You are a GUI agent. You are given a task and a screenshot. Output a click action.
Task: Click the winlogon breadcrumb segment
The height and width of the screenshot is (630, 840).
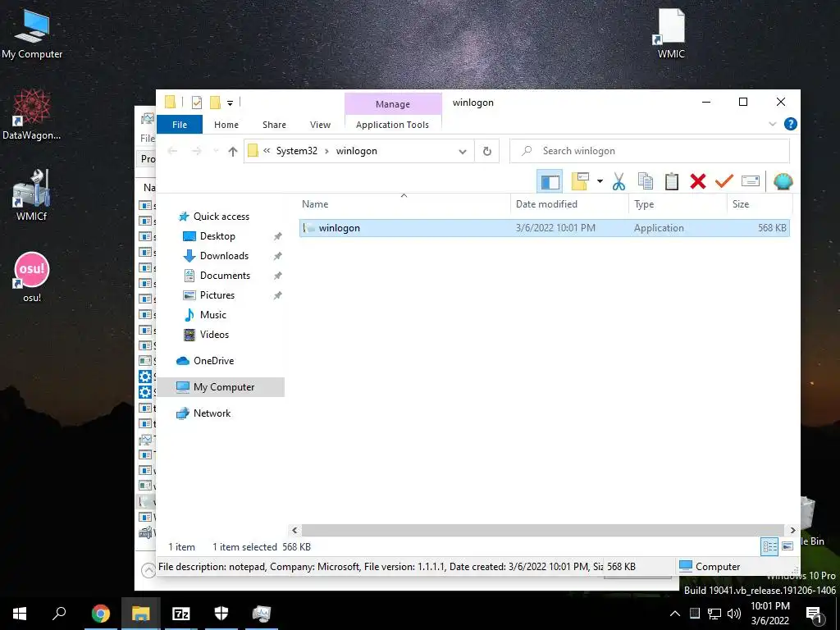click(356, 151)
